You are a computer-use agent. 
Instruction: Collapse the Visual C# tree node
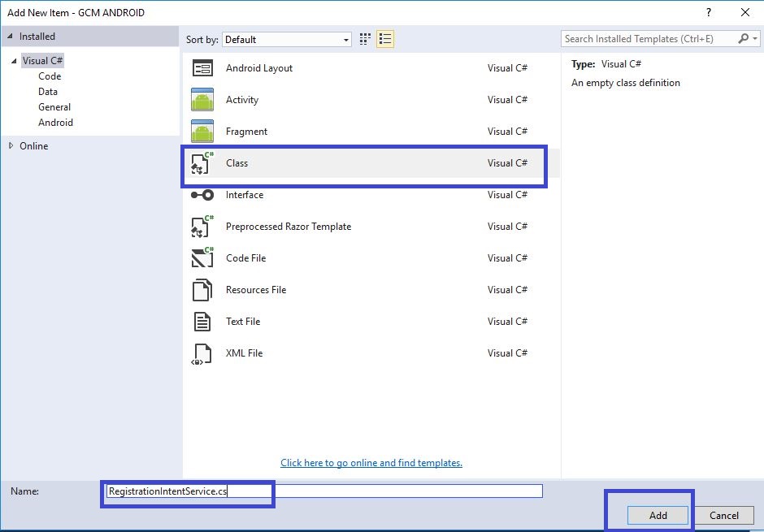coord(14,61)
